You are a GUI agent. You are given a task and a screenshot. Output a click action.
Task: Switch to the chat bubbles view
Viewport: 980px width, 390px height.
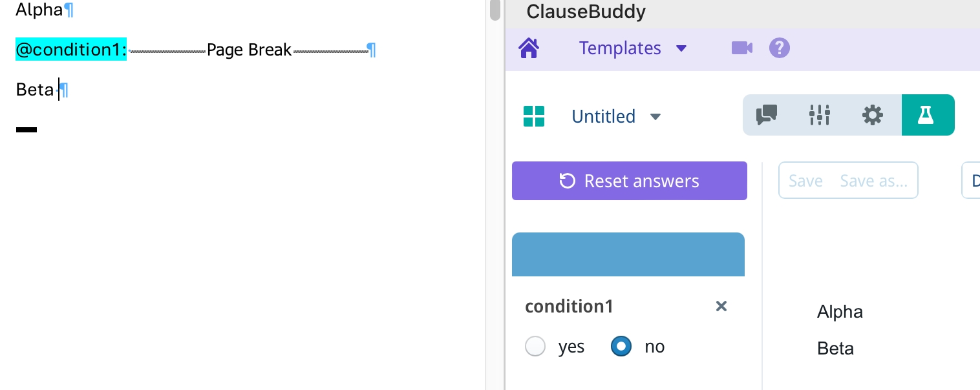point(767,115)
